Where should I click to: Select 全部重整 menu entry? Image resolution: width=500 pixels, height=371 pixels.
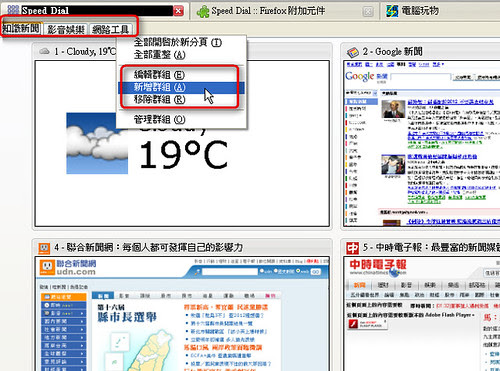pos(160,55)
